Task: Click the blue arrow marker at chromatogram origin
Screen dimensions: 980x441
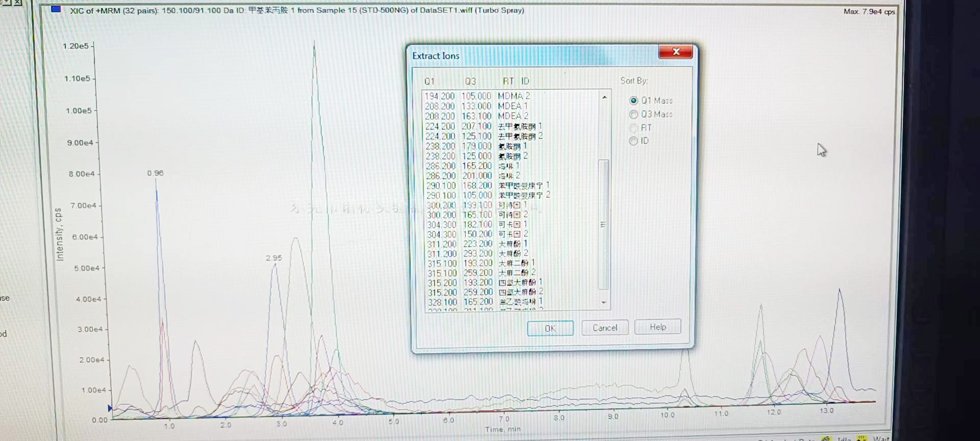Action: [110, 408]
